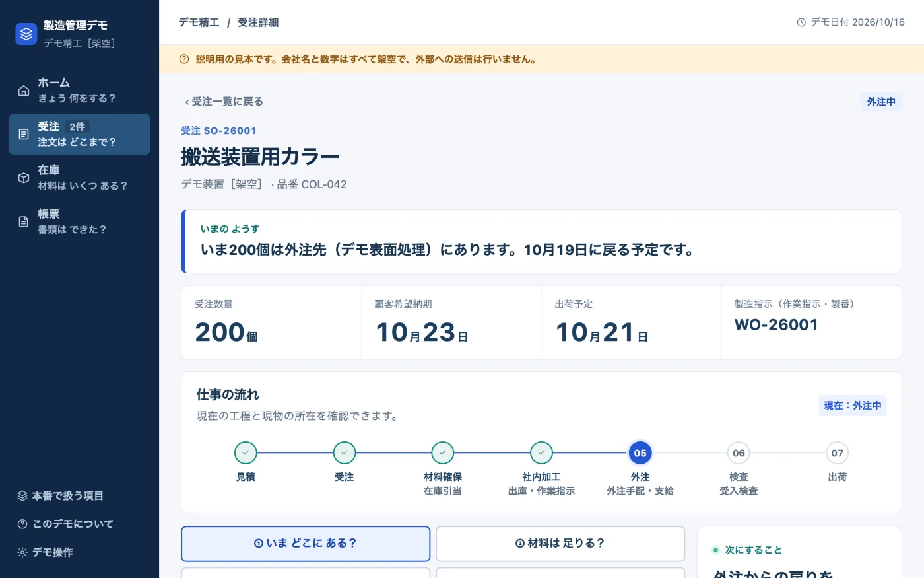Click the デモ操作 gear icon
The image size is (924, 578).
pyautogui.click(x=22, y=552)
